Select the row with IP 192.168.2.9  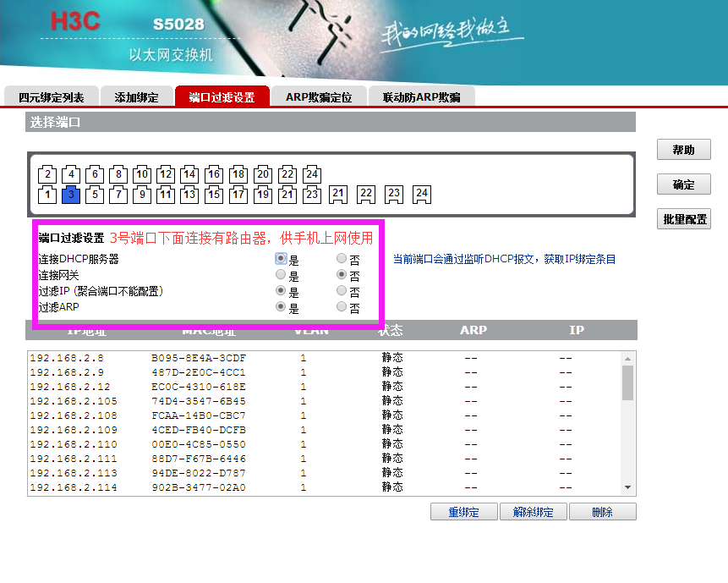coord(324,372)
